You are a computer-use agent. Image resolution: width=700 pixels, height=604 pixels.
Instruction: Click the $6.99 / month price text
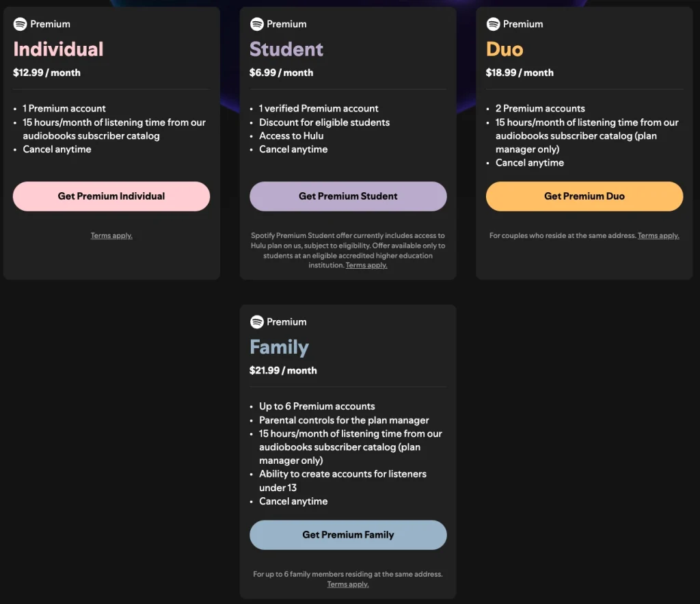(x=281, y=73)
